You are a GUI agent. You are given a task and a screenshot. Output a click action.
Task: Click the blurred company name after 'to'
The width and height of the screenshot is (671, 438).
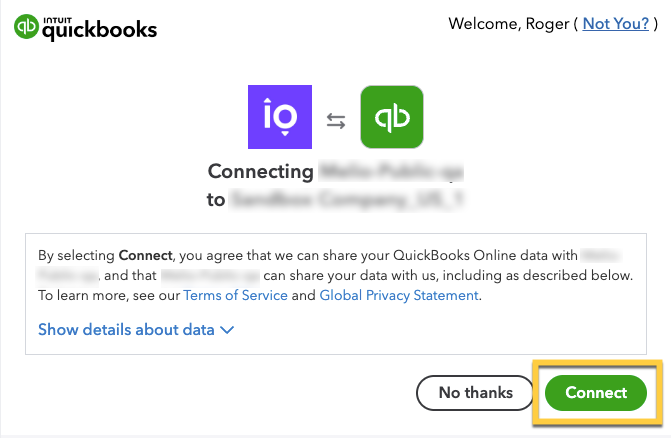tap(348, 200)
